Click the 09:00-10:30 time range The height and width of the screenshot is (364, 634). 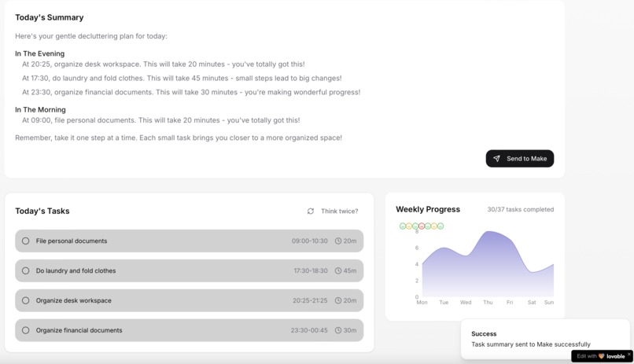(310, 241)
